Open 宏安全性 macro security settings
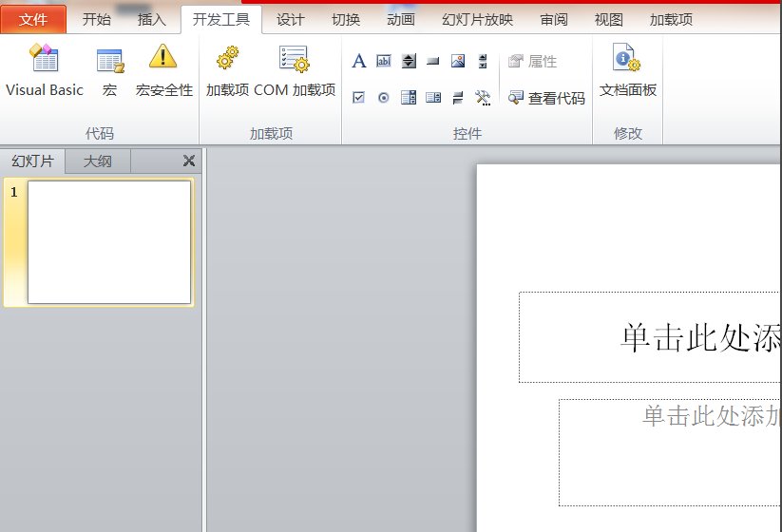This screenshot has height=532, width=782. click(x=163, y=71)
